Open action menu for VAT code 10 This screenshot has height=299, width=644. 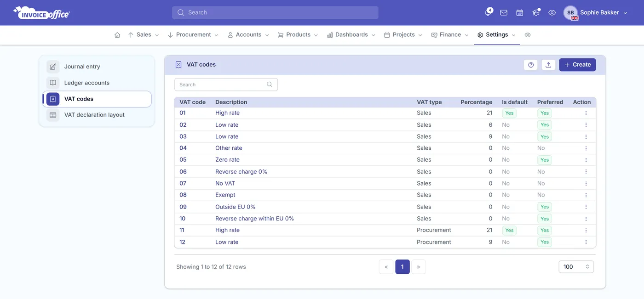click(x=586, y=219)
